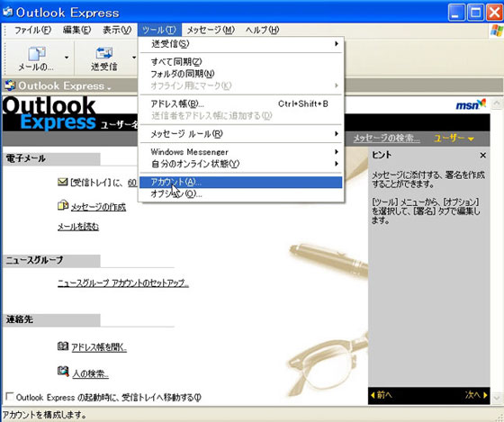The width and height of the screenshot is (504, 422).
Task: Click the send/receive (送受信) toolbar icon
Action: [x=103, y=53]
